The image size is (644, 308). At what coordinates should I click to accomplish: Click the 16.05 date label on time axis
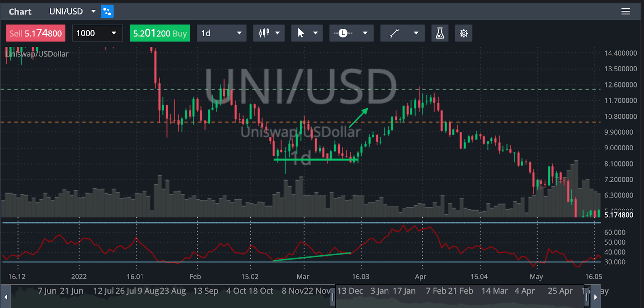point(594,277)
